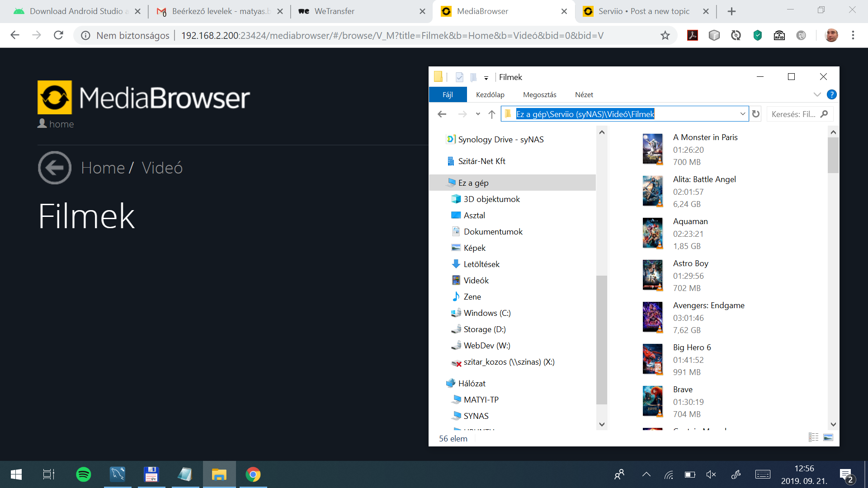Click the Avengers: Endgame poster thumbnail

(x=652, y=317)
